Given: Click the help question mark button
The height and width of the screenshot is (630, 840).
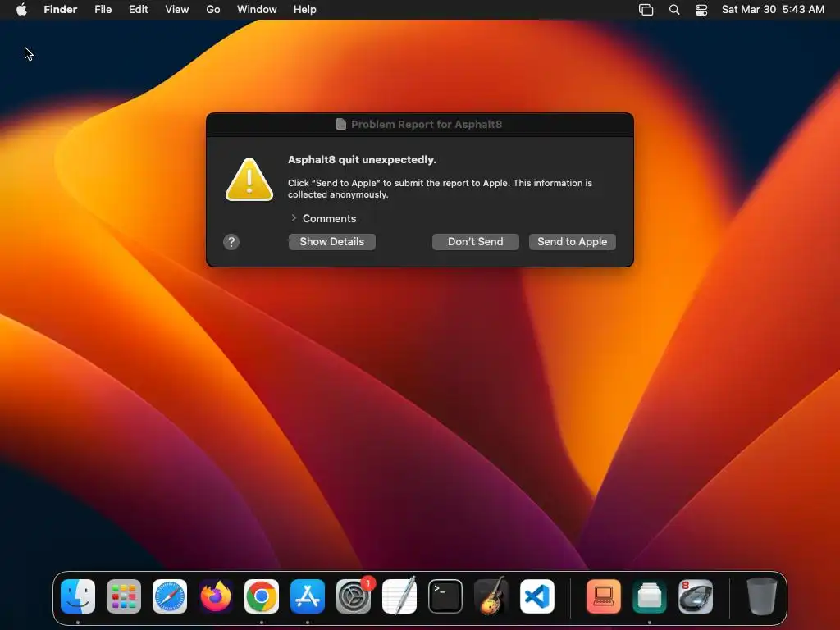Looking at the screenshot, I should pyautogui.click(x=231, y=242).
